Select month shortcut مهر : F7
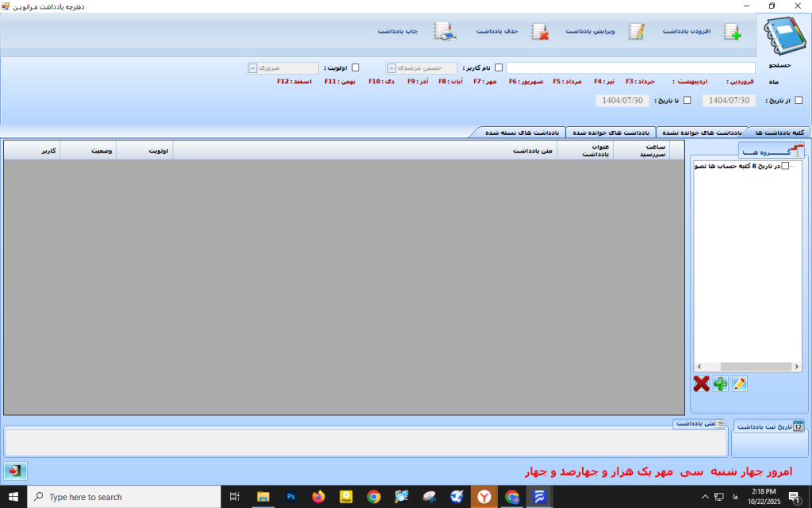Screen dimensions: 812x508 [x=486, y=81]
